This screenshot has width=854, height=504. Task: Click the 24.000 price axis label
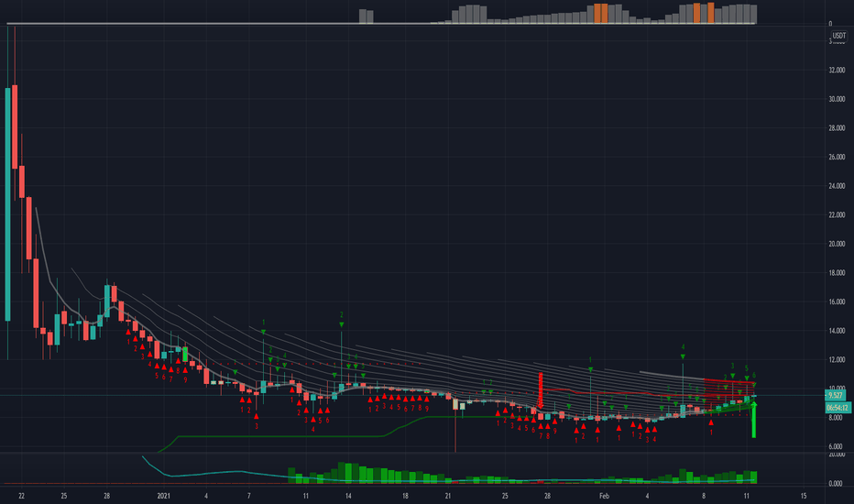coord(837,186)
